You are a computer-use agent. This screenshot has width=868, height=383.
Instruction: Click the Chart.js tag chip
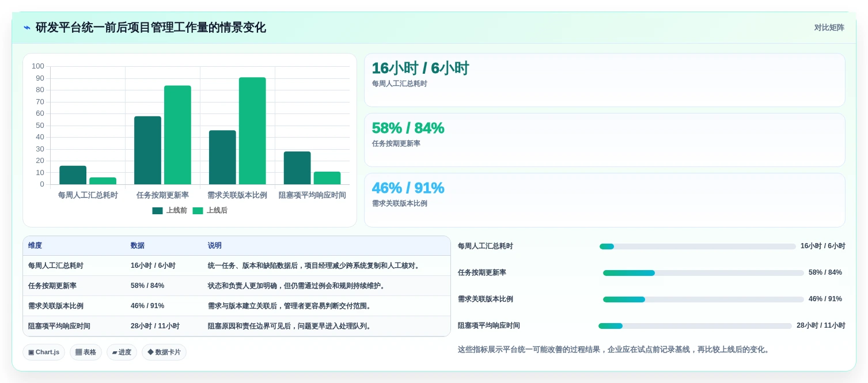[44, 352]
